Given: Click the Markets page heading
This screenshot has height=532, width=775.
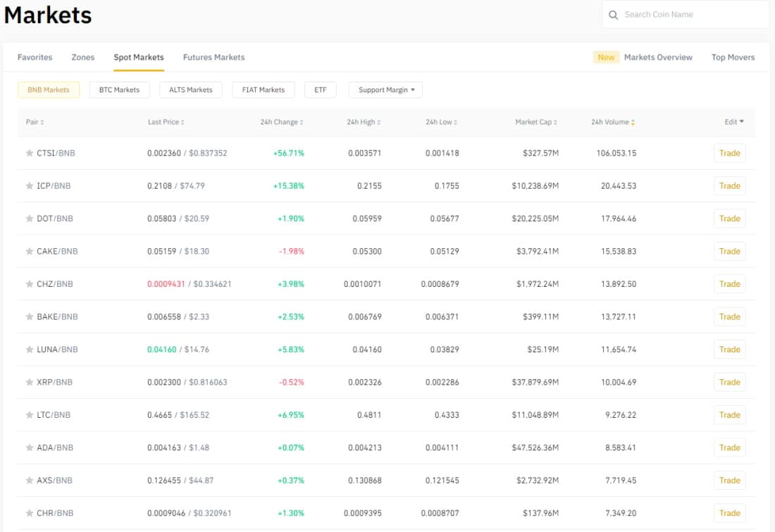Looking at the screenshot, I should click(x=48, y=15).
